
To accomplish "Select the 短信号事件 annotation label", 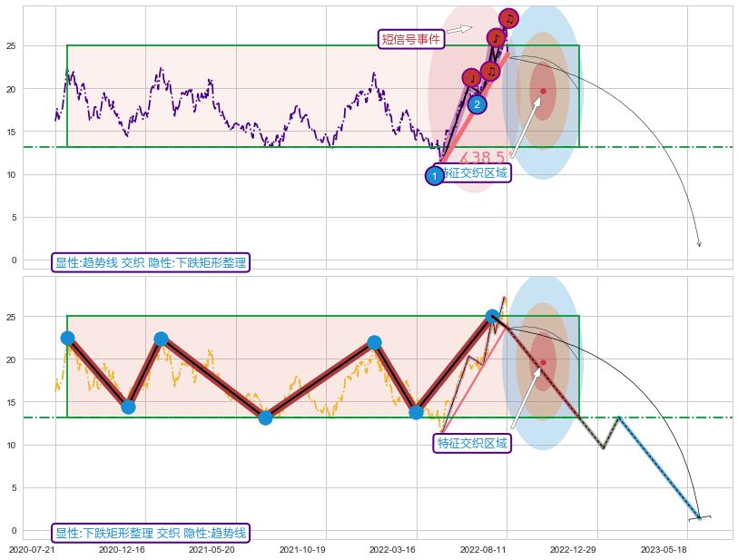I will tap(411, 39).
